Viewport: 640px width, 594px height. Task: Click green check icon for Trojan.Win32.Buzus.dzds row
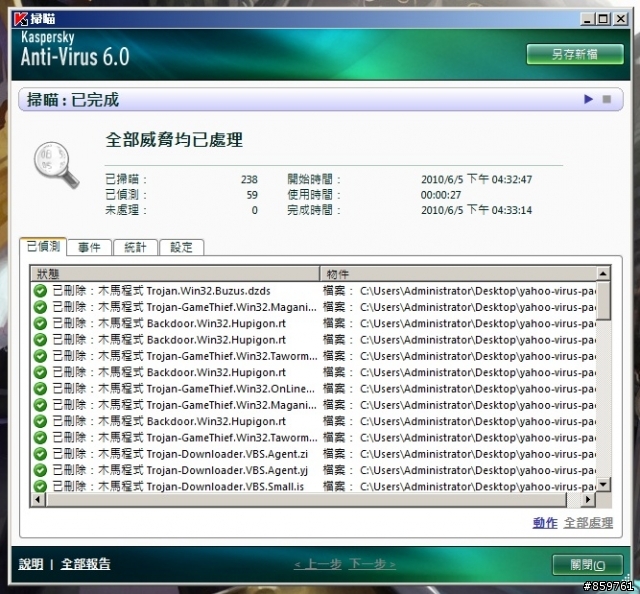40,291
